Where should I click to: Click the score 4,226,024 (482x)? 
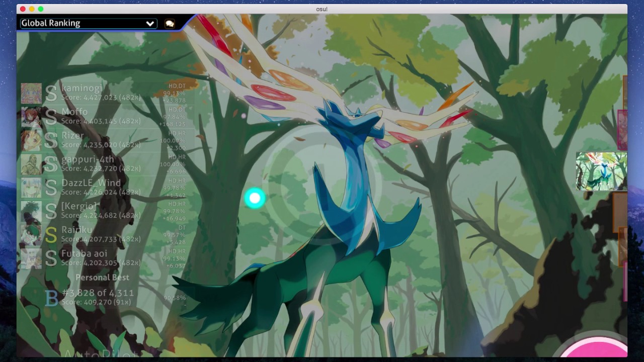point(101,192)
